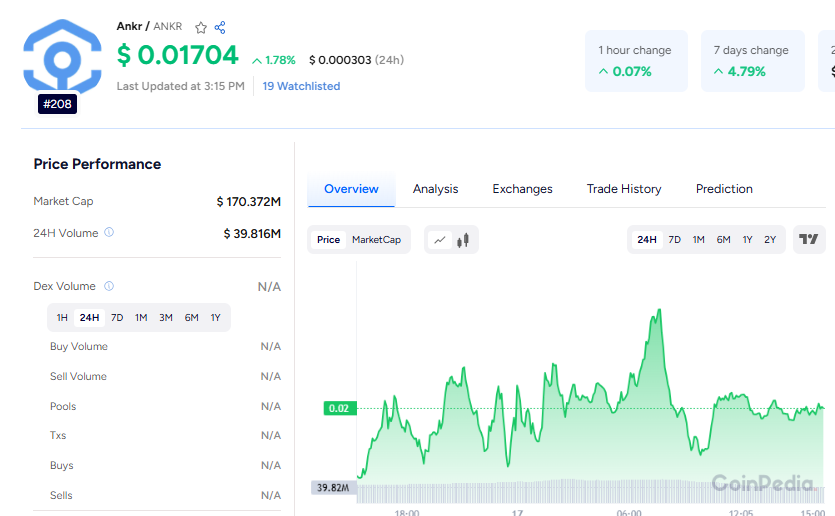Open info icon next to Dex Volume
The image size is (835, 516).
point(109,286)
